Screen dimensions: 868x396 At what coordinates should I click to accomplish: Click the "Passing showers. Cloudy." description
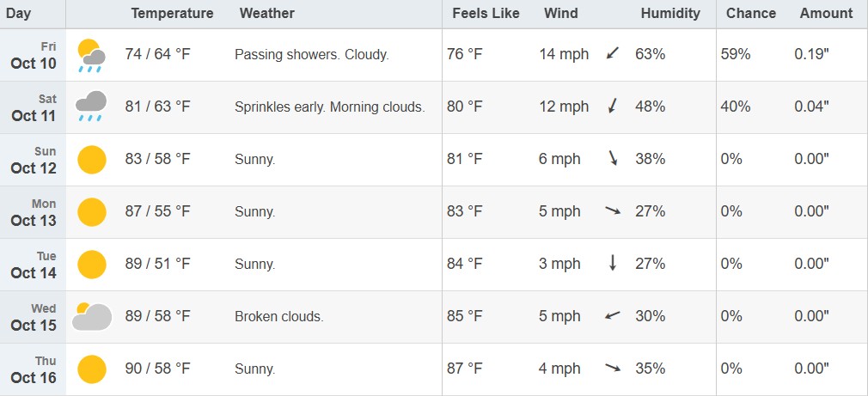[x=312, y=55]
